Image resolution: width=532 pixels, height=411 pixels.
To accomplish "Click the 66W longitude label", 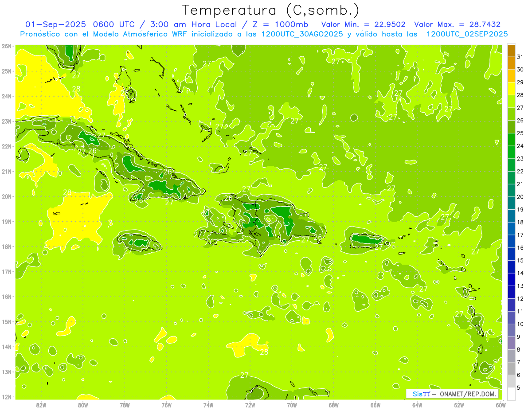I will tap(376, 405).
